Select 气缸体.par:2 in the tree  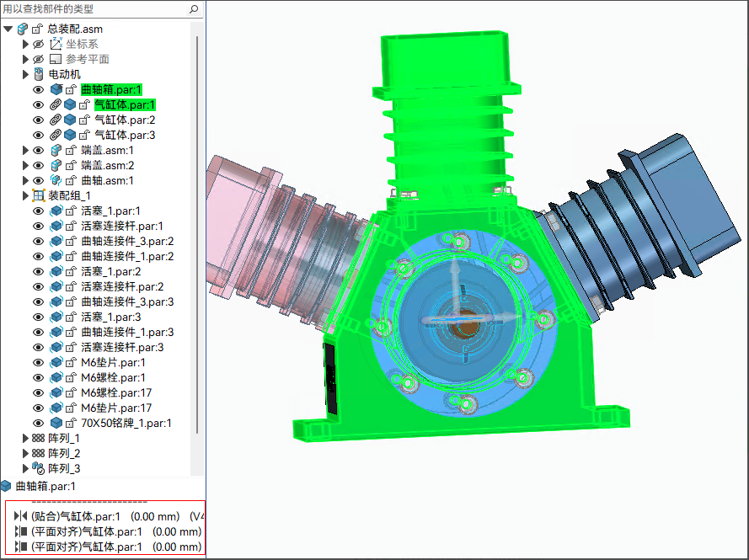(125, 120)
